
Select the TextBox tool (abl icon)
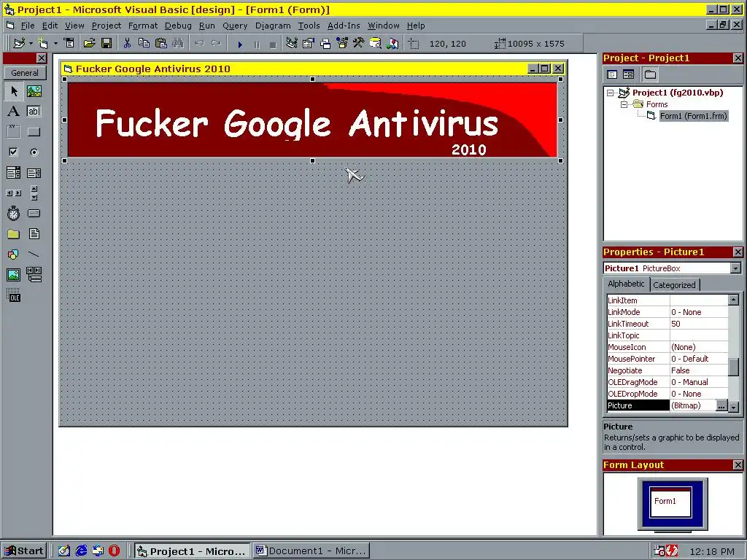(34, 112)
